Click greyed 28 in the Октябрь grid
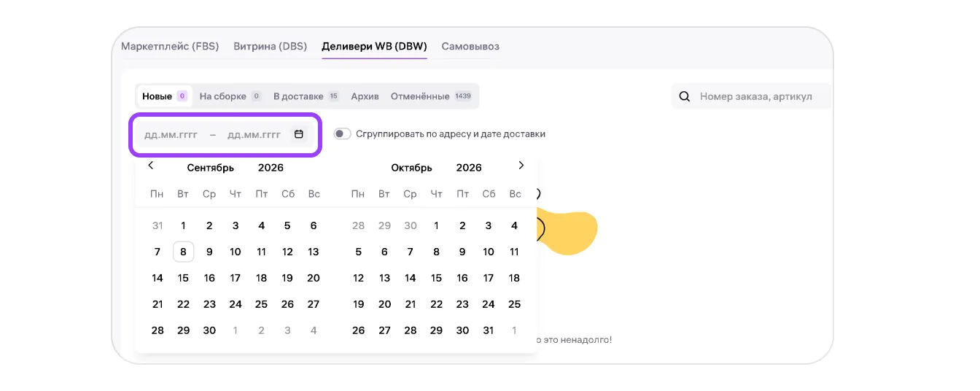This screenshot has height=391, width=980. coord(358,225)
